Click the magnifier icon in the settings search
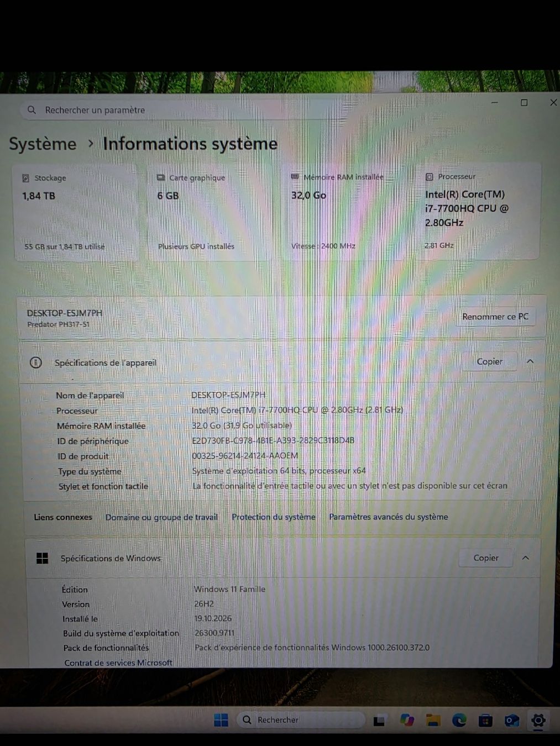The height and width of the screenshot is (746, 560). pyautogui.click(x=32, y=110)
